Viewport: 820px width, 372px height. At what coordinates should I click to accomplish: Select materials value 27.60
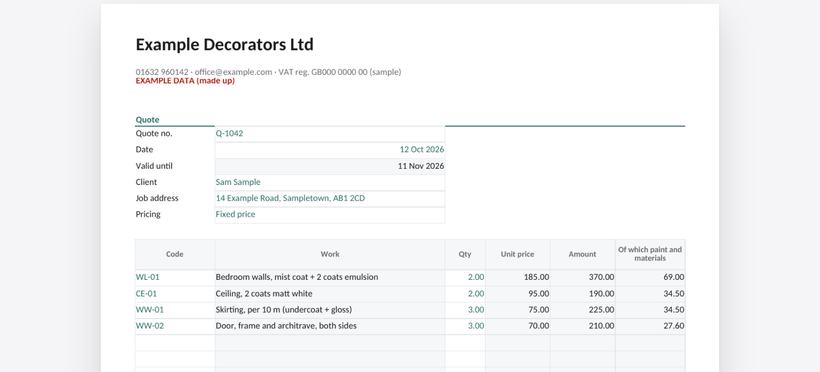coord(650,326)
